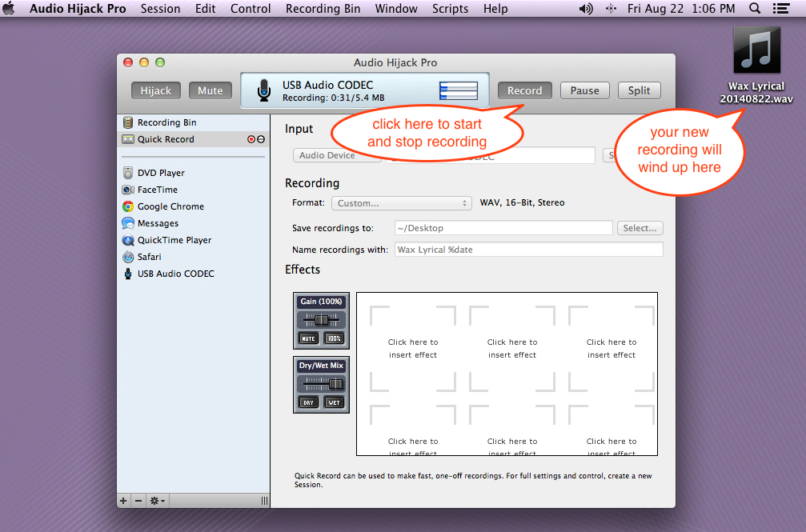The width and height of the screenshot is (806, 532).
Task: Pick the Google Chrome icon in sidebar
Action: (128, 206)
